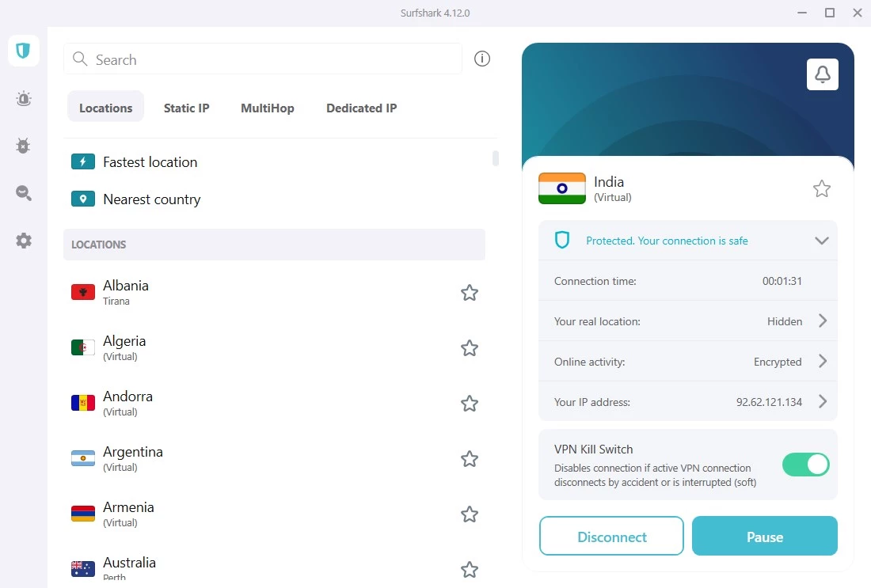Screen dimensions: 871x588
Task: Collapse the connection status details
Action: 821,241
